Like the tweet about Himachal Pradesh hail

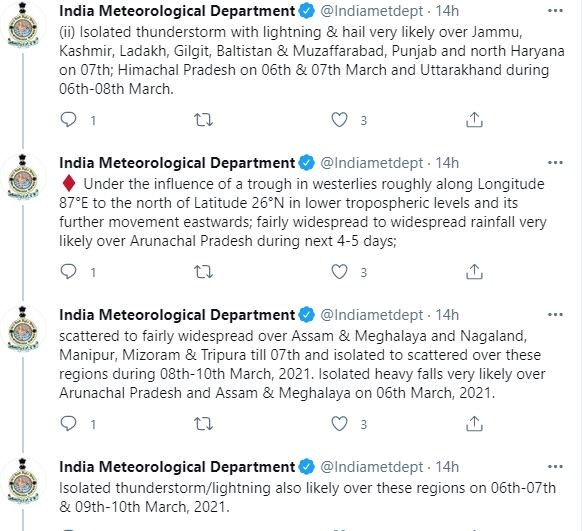(339, 120)
